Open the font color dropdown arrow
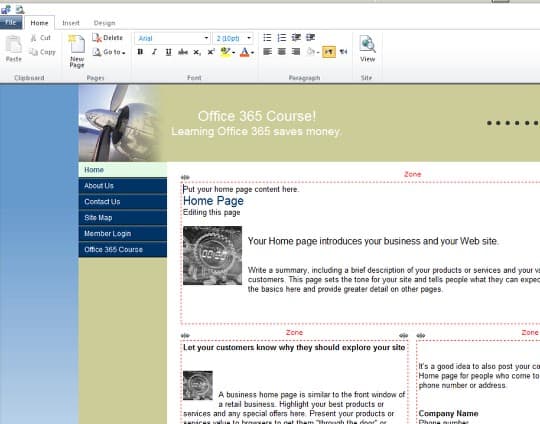Image resolution: width=540 pixels, height=424 pixels. 253,52
